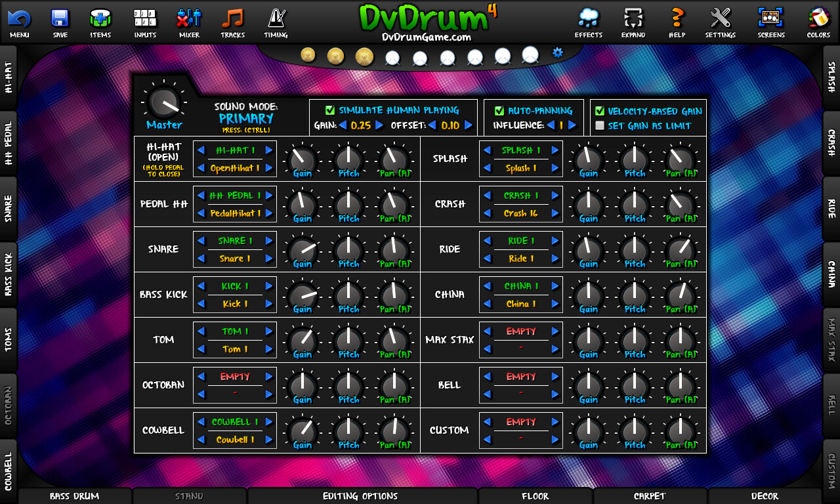Open the Ride side tab

(x=831, y=209)
